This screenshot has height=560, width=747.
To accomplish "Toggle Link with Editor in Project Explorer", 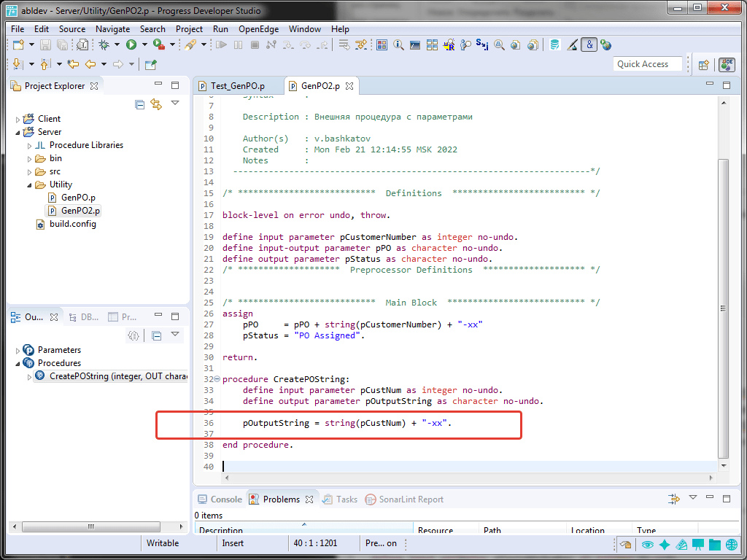I will click(156, 104).
